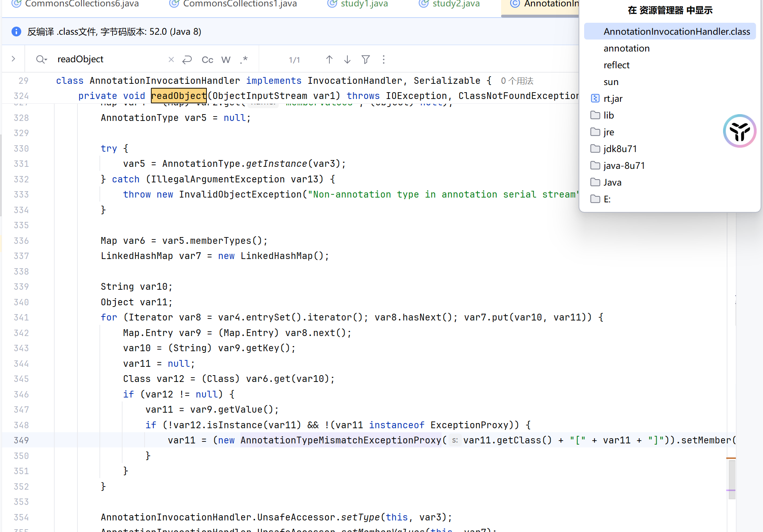Open the study1.java tab
This screenshot has height=532, width=763.
point(358,4)
